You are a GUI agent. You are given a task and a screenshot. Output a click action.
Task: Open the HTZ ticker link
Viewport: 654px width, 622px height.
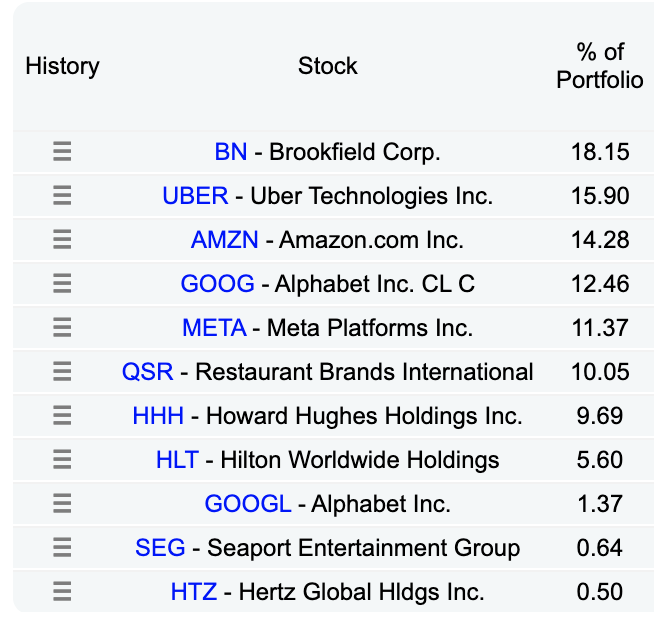coord(194,592)
